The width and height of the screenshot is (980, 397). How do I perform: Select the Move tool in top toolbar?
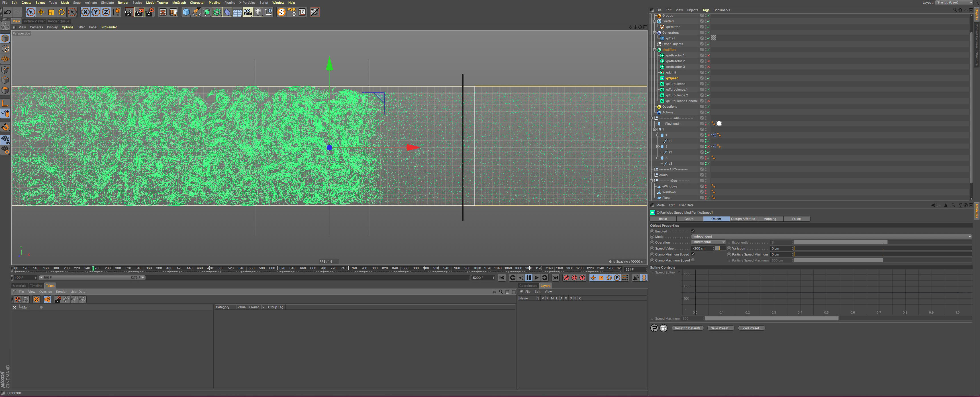pos(41,12)
